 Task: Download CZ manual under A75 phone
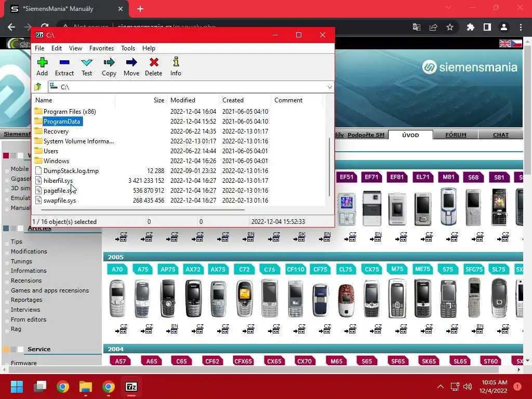point(146,329)
